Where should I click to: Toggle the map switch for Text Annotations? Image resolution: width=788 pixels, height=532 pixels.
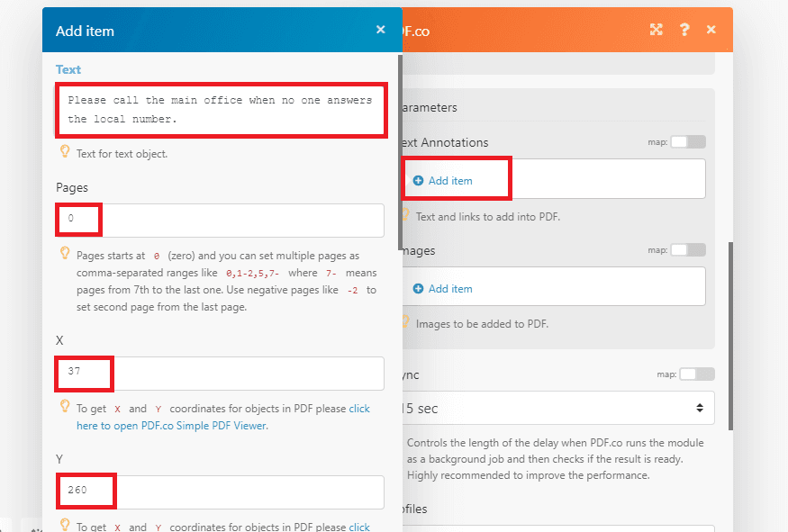pyautogui.click(x=688, y=142)
